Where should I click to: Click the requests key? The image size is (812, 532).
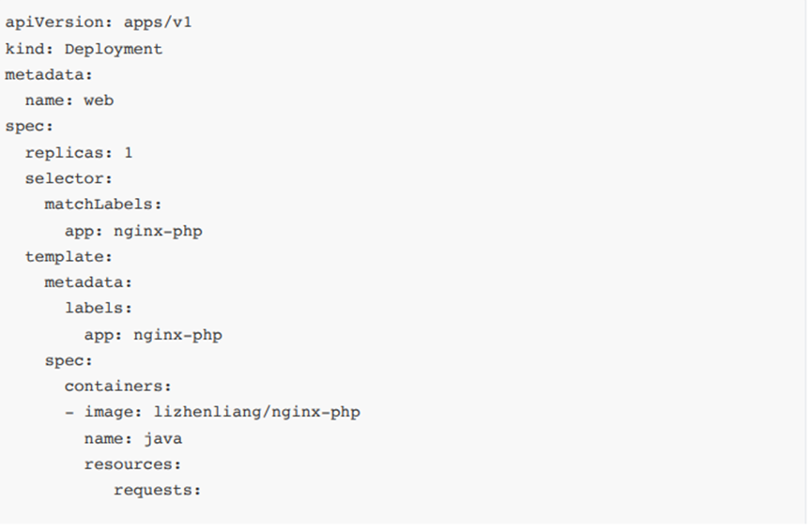click(157, 489)
